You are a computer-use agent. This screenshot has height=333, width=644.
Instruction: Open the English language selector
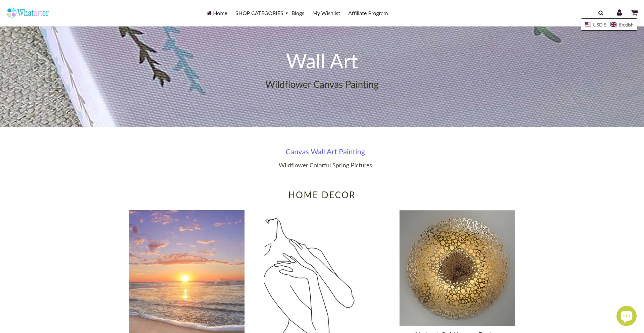(x=622, y=25)
